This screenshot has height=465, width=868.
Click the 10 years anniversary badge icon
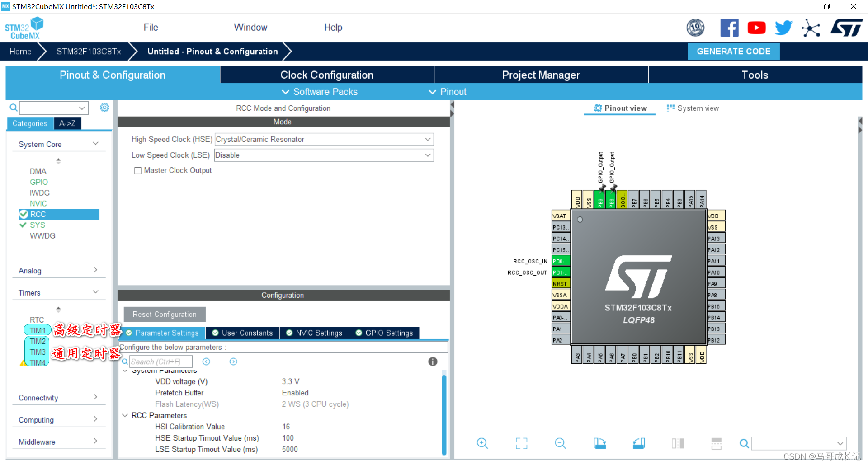[695, 28]
